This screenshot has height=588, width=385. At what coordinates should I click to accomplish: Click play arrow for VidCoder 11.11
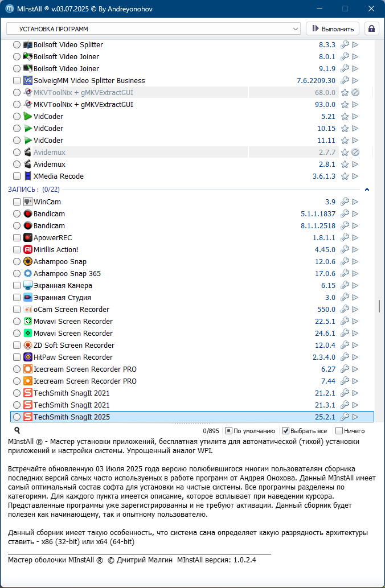(355, 140)
